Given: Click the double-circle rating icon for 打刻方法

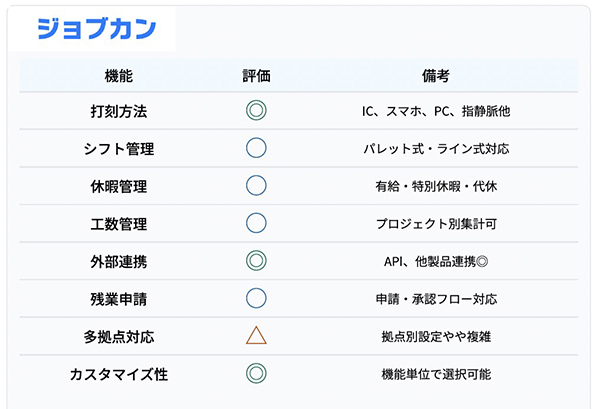Looking at the screenshot, I should coord(256,110).
